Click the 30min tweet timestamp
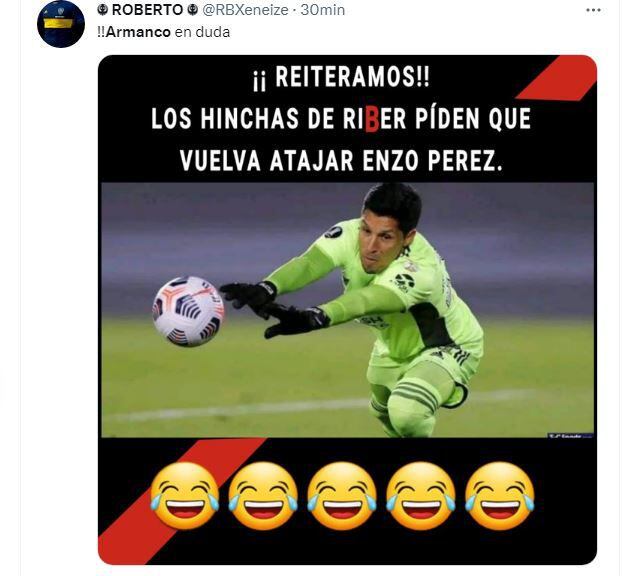Viewport: 636px width, 576px height. [x=323, y=10]
